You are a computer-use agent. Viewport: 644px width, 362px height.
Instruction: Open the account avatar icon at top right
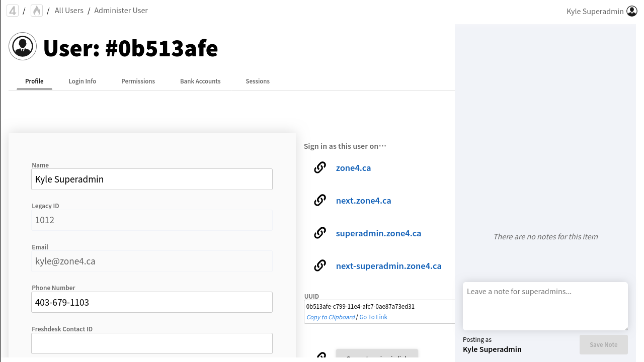[x=632, y=11]
